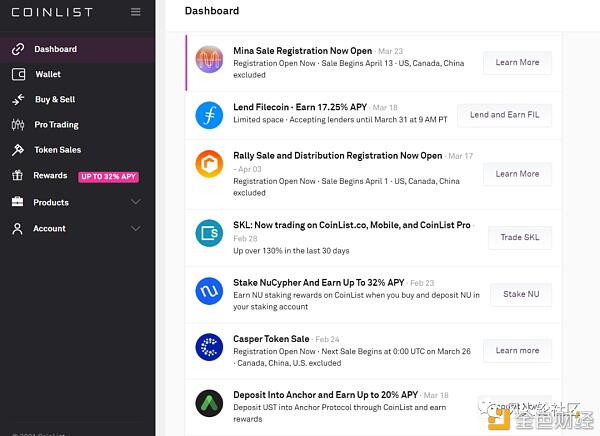600x436 pixels.
Task: Click the Mina token logo
Action: coord(209,59)
